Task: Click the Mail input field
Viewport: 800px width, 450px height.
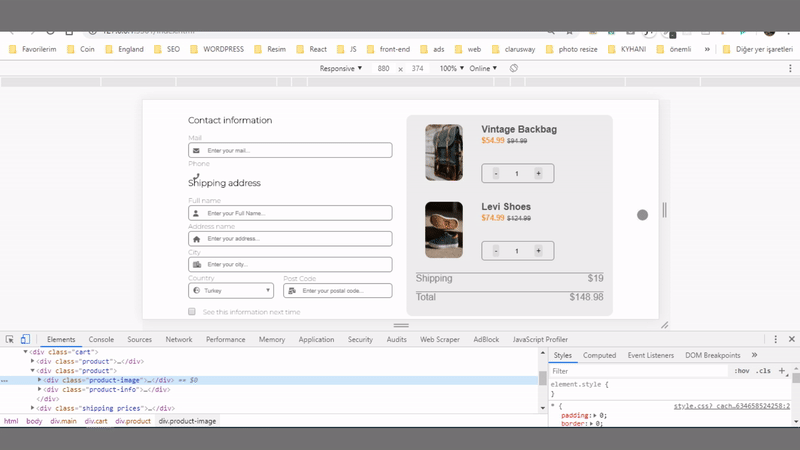Action: [290, 150]
